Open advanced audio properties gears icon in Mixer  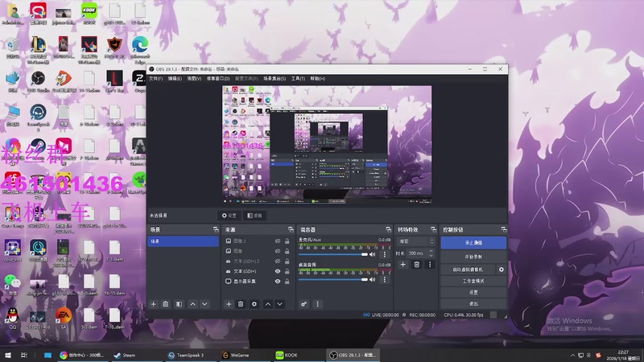click(304, 304)
